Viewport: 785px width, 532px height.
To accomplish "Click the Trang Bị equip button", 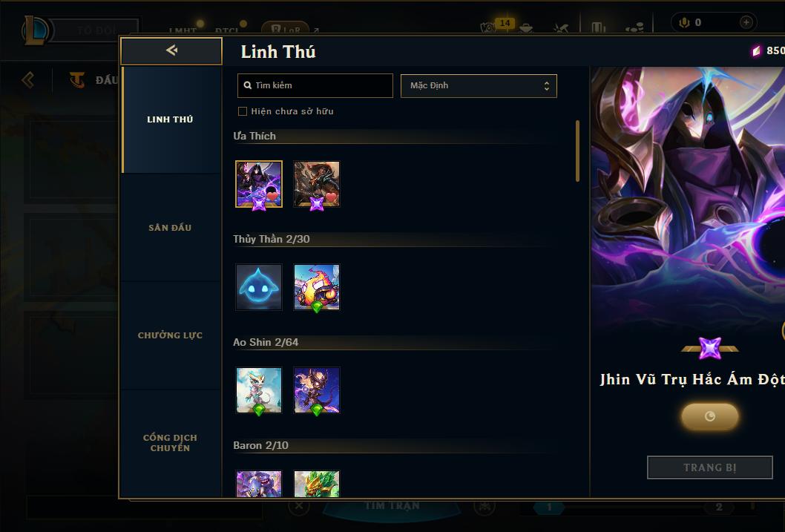I will (710, 467).
